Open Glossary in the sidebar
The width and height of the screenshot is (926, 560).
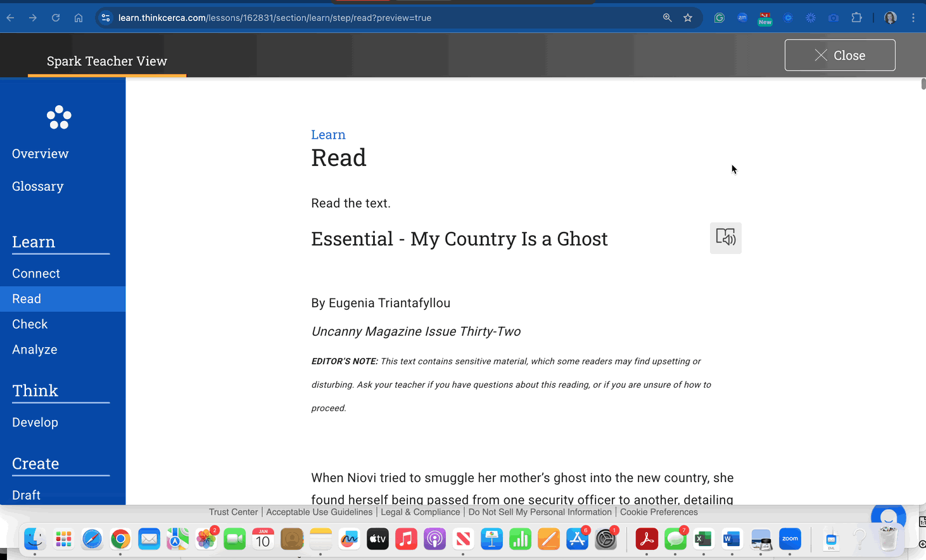[37, 186]
